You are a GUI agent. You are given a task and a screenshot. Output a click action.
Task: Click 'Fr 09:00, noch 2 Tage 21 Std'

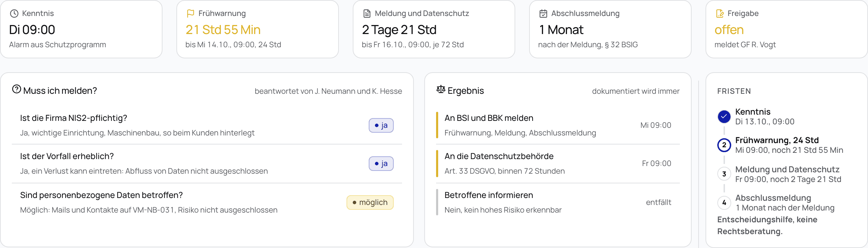(788, 179)
